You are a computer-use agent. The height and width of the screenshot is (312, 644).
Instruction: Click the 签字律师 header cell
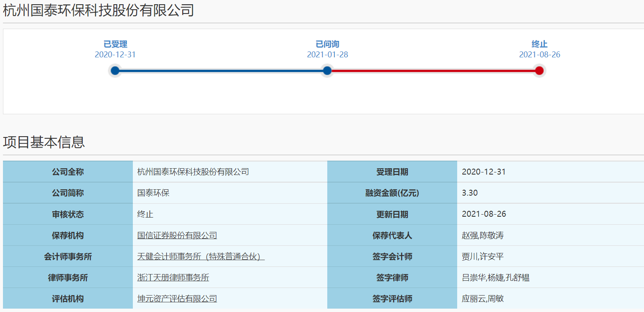(x=392, y=277)
